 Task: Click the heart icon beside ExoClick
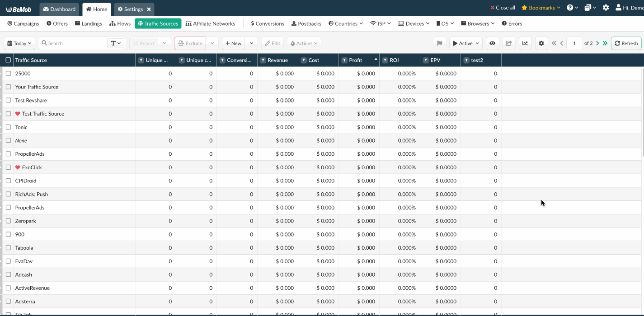click(18, 167)
